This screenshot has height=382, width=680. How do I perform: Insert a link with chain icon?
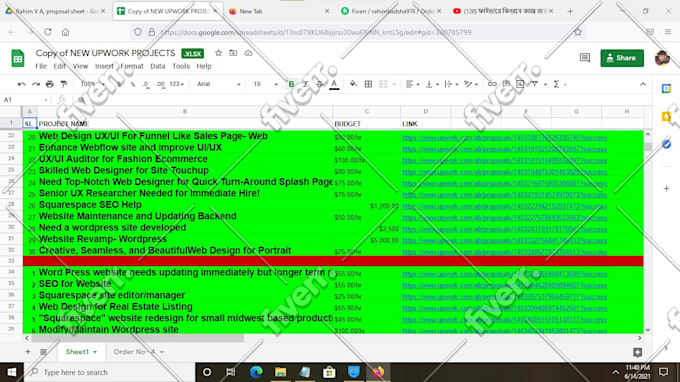[492, 84]
